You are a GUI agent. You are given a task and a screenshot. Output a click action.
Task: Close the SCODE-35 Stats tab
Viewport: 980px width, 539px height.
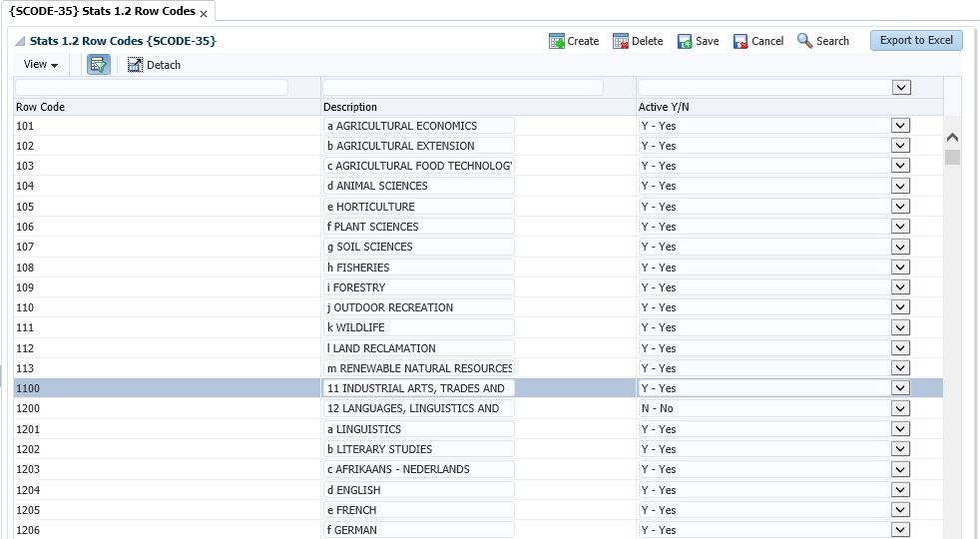[204, 14]
